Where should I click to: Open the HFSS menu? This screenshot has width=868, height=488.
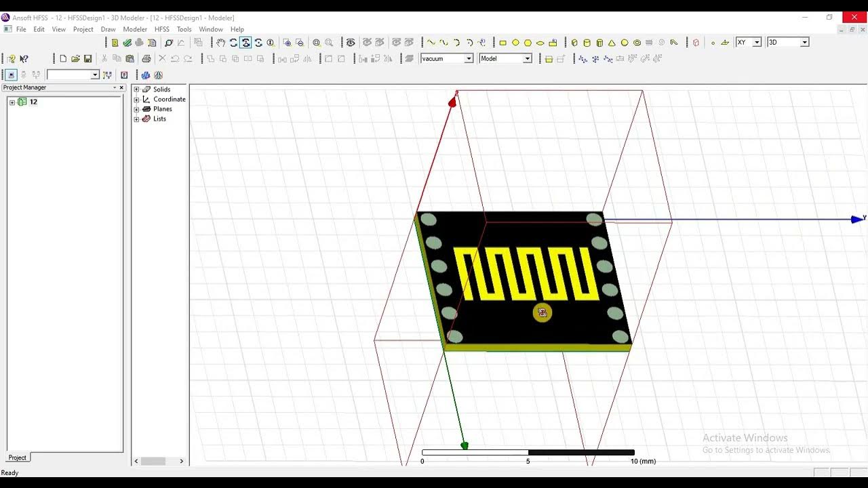point(161,29)
